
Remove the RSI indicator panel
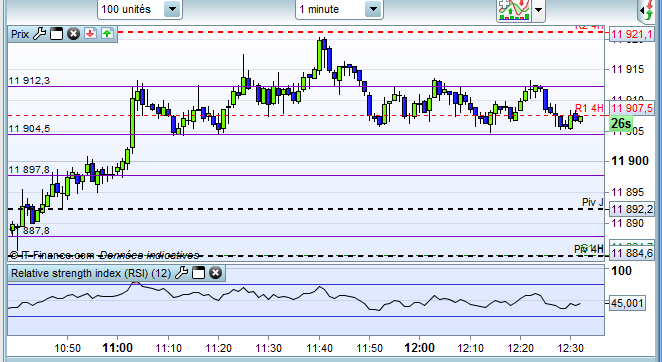coord(215,273)
